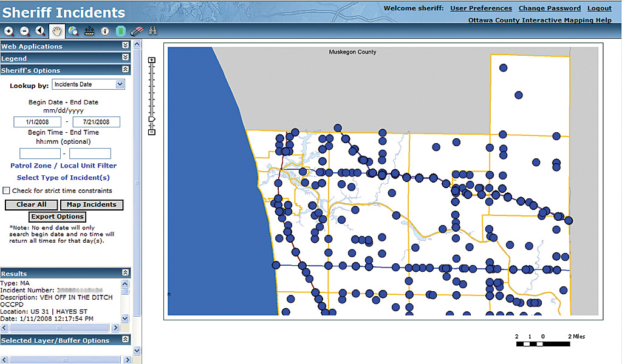Select the Identify info tool
The width and height of the screenshot is (622, 364).
pos(105,31)
